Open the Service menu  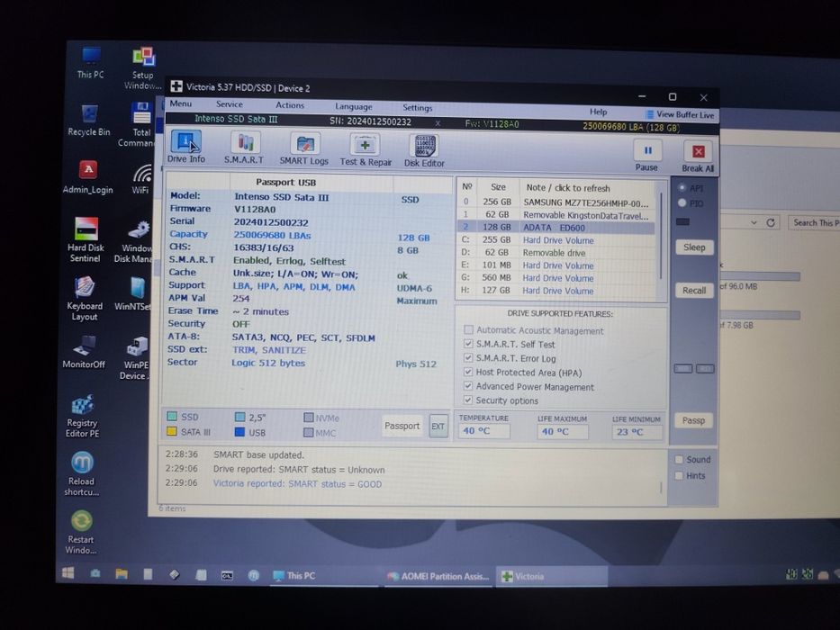point(230,104)
